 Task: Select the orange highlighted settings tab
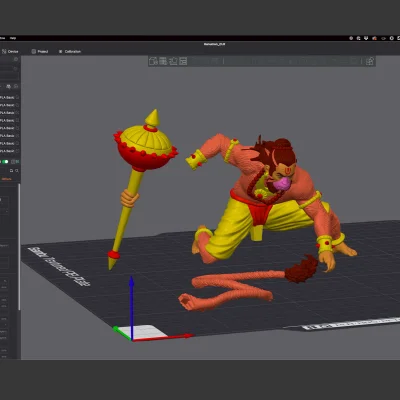(6, 179)
